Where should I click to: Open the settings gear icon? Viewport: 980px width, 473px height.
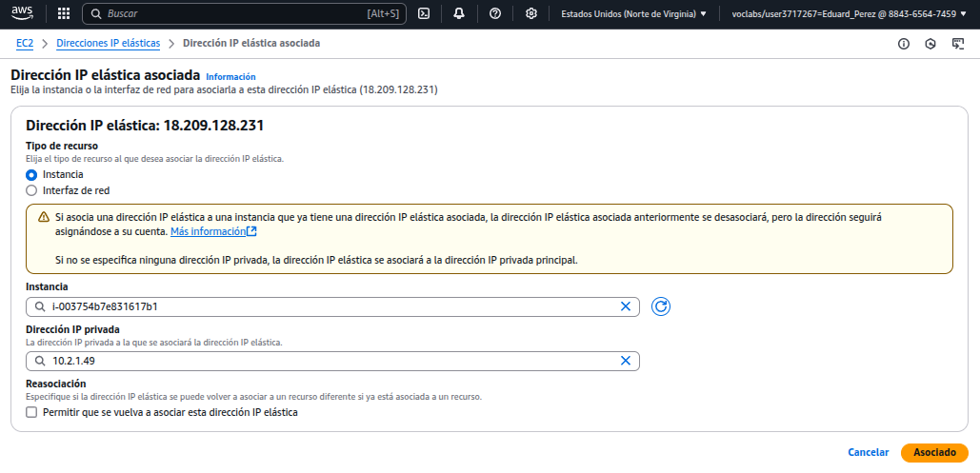coord(530,14)
